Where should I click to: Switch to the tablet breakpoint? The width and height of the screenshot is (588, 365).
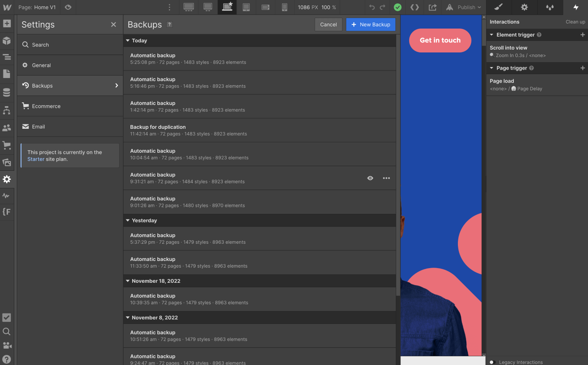point(246,7)
